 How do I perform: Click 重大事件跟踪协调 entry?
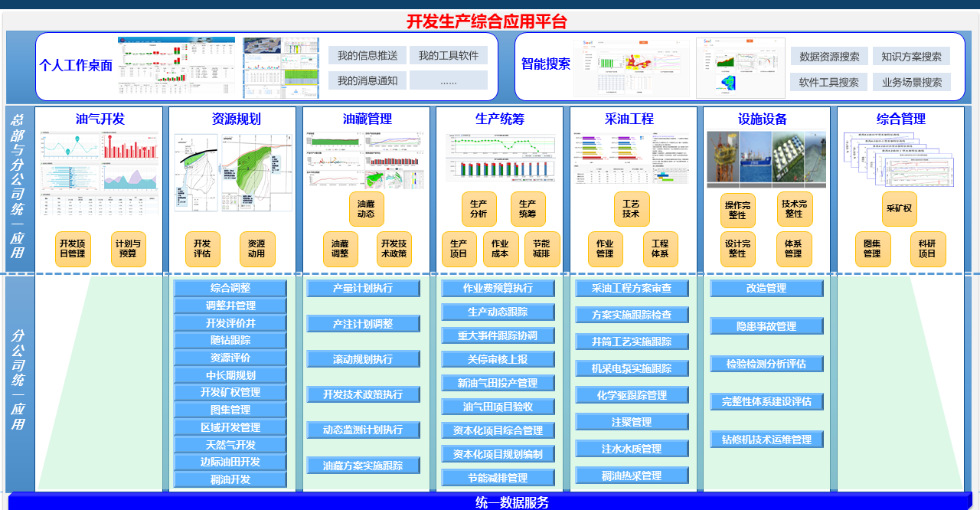pyautogui.click(x=498, y=336)
